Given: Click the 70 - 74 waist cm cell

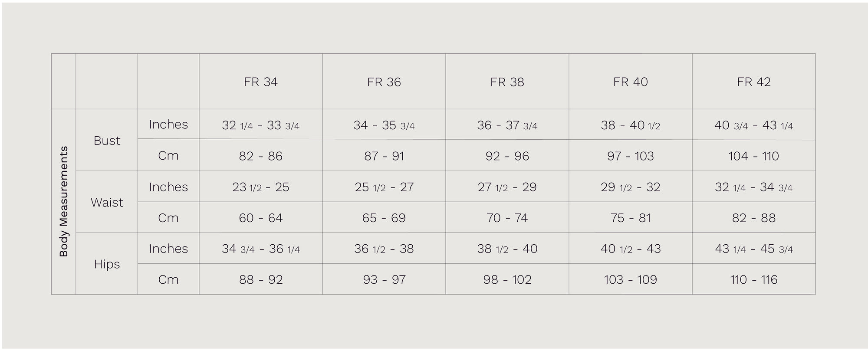Looking at the screenshot, I should pyautogui.click(x=507, y=218).
